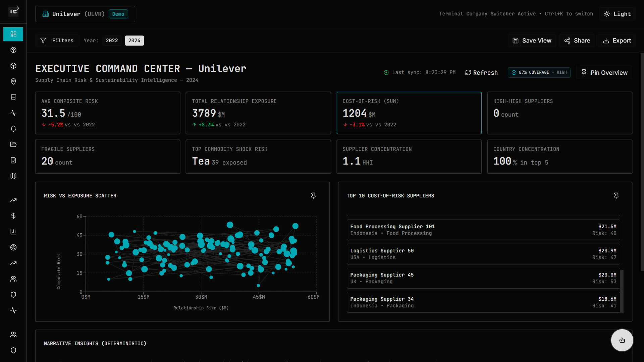Click the package box icon with ribbon line
Image resolution: width=644 pixels, height=362 pixels.
pyautogui.click(x=13, y=50)
